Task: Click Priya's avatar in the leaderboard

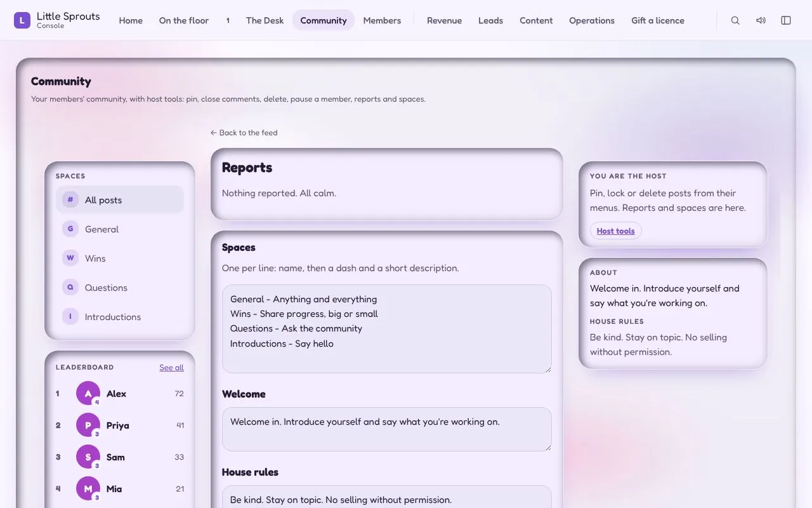Action: click(x=88, y=425)
